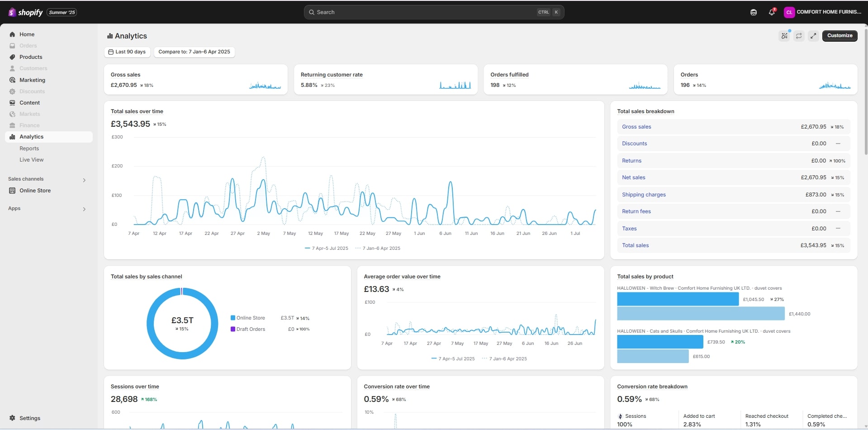
Task: Open the Last 90 days date picker
Action: [x=127, y=52]
